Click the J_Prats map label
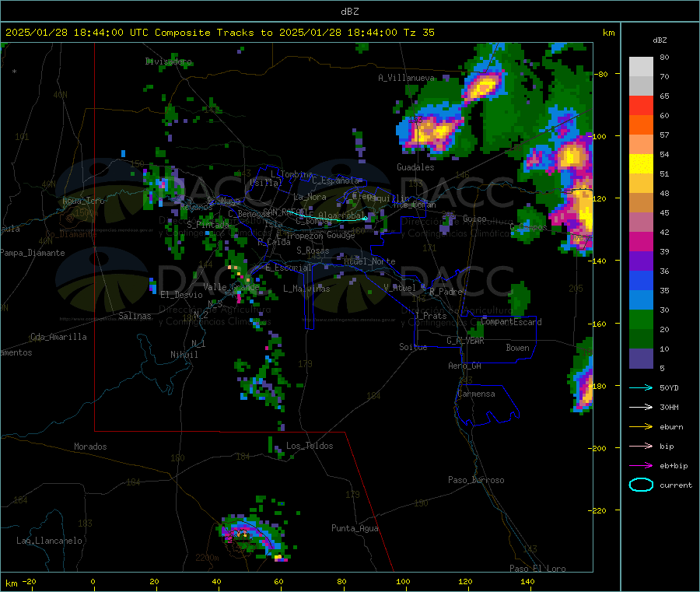Image resolution: width=700 pixels, height=592 pixels. [x=431, y=316]
